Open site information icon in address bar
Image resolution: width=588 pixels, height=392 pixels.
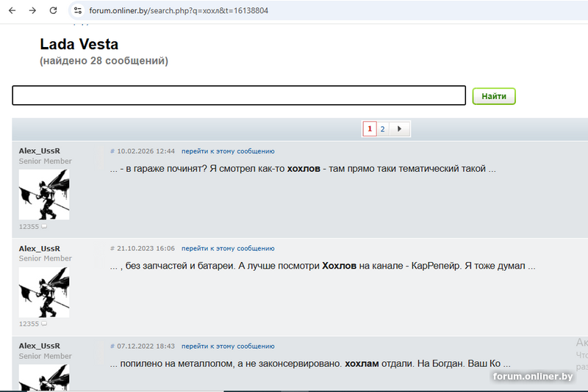click(77, 11)
